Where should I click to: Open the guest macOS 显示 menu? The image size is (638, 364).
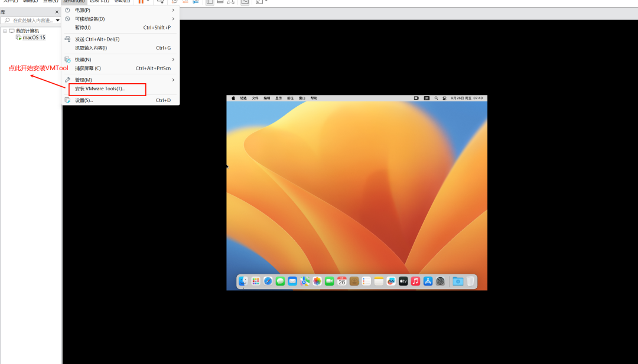[x=279, y=98]
